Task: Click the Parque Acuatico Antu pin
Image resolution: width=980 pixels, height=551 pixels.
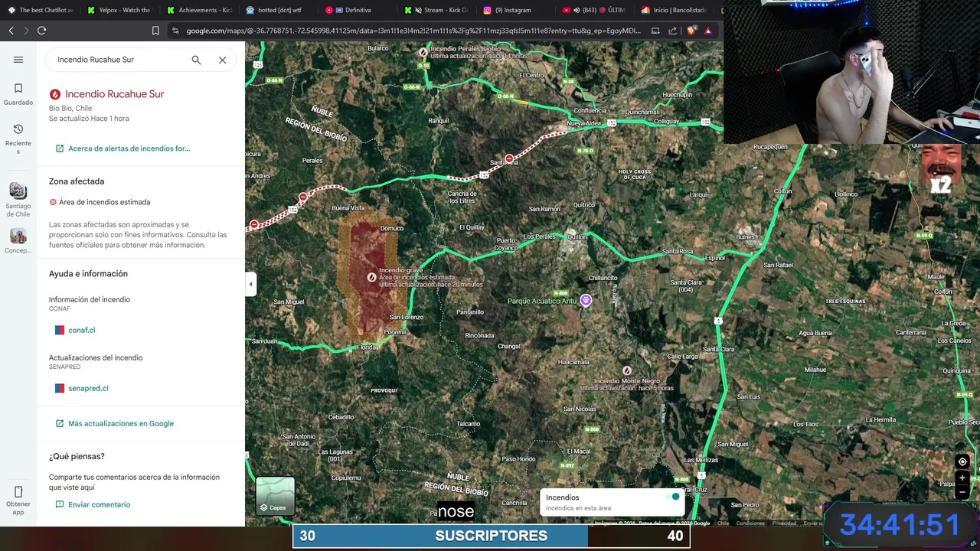Action: click(x=586, y=300)
